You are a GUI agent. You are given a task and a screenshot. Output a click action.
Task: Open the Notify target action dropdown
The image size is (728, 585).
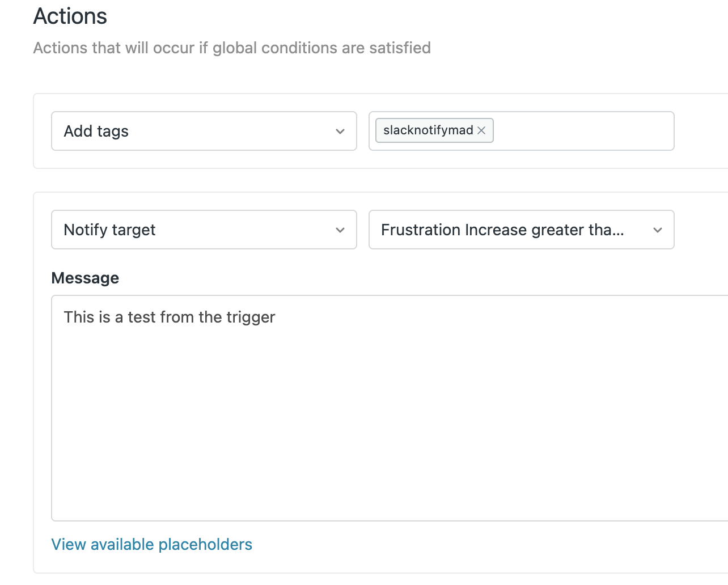tap(204, 230)
